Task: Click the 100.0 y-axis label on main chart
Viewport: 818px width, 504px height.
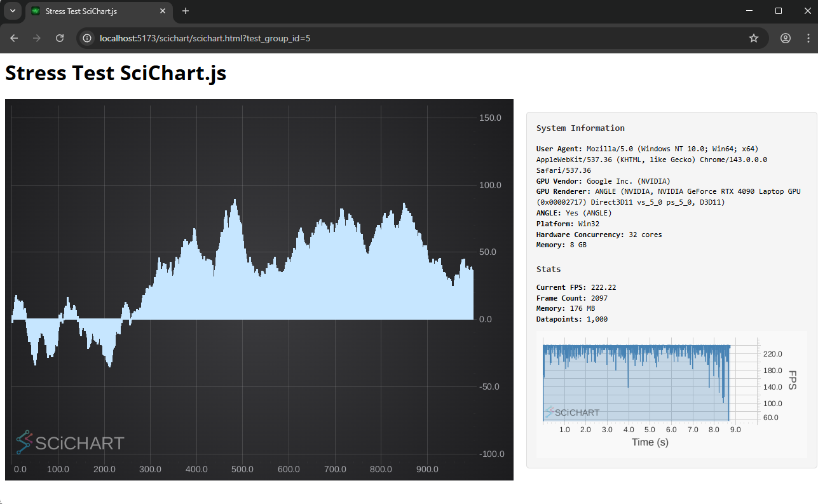Action: (489, 185)
